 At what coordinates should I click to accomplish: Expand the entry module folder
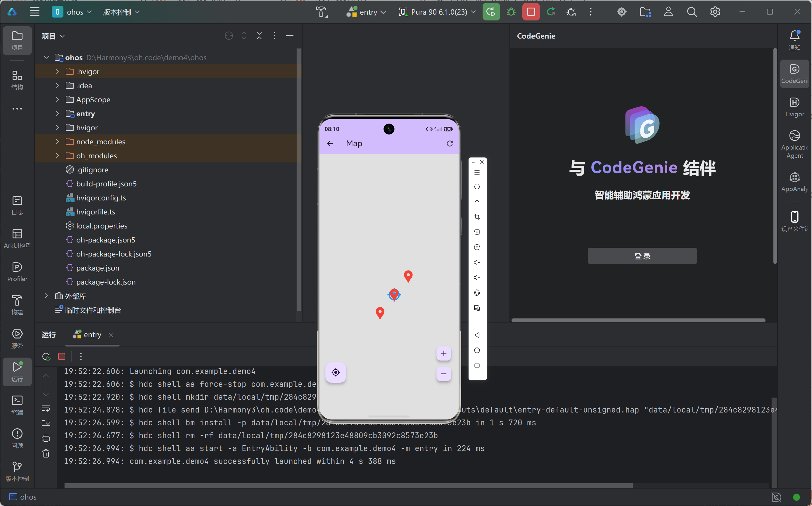tap(57, 114)
